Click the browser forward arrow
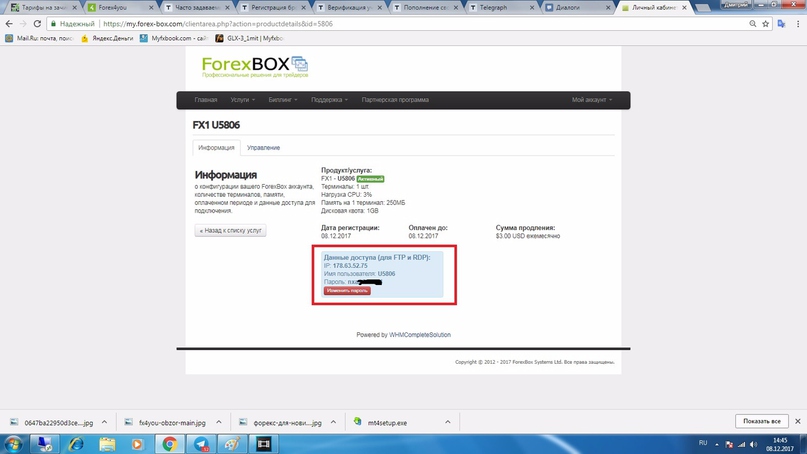The width and height of the screenshot is (807, 454). (x=23, y=24)
